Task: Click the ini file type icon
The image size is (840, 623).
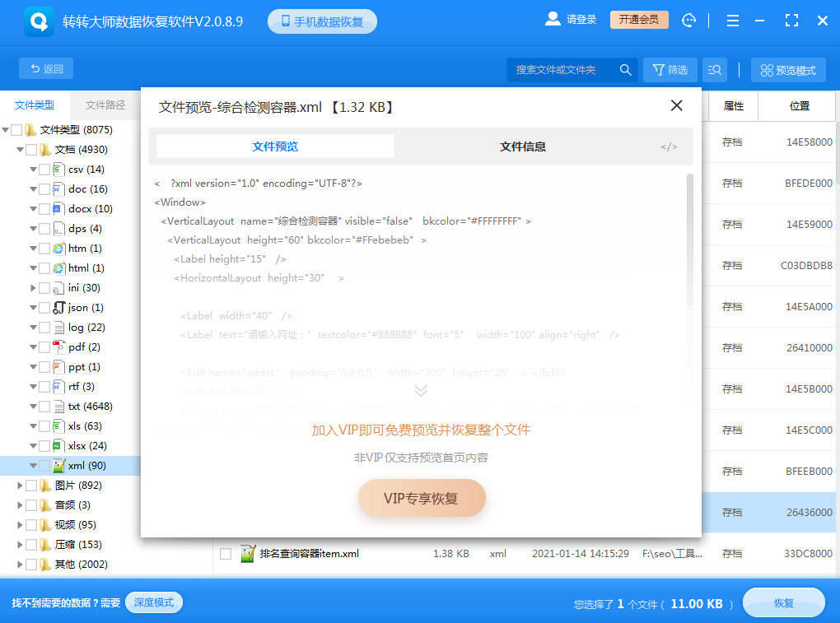Action: [58, 289]
